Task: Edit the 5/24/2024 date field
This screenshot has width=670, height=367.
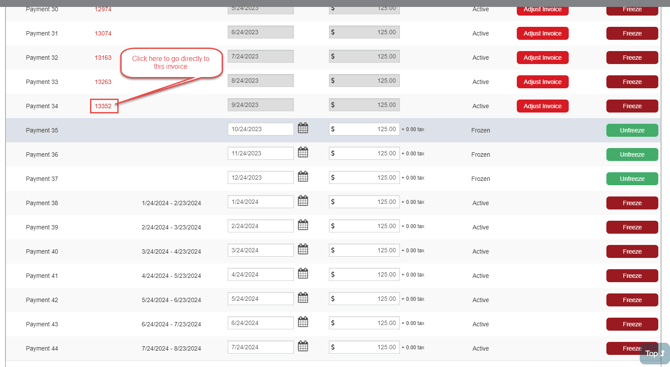Action: (261, 299)
